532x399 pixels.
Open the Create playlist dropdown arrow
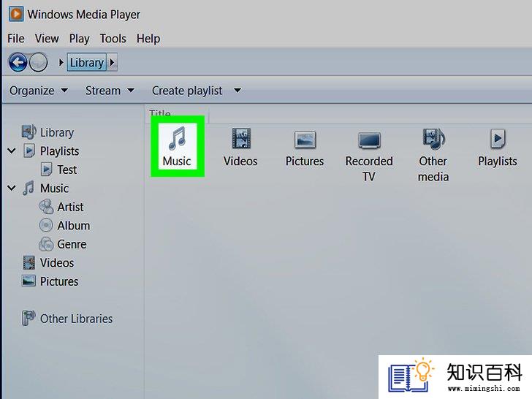[x=237, y=91]
